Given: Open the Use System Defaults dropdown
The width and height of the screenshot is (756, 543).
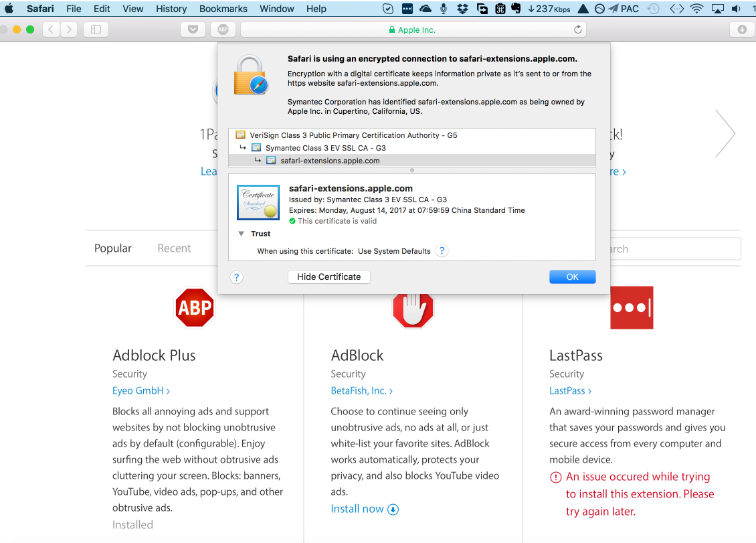Looking at the screenshot, I should click(x=394, y=251).
